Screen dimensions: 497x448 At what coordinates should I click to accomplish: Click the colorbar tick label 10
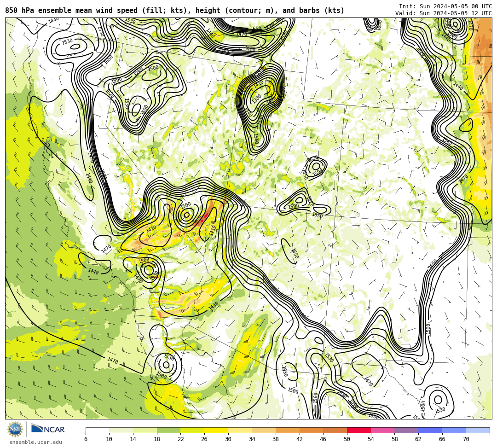click(109, 439)
